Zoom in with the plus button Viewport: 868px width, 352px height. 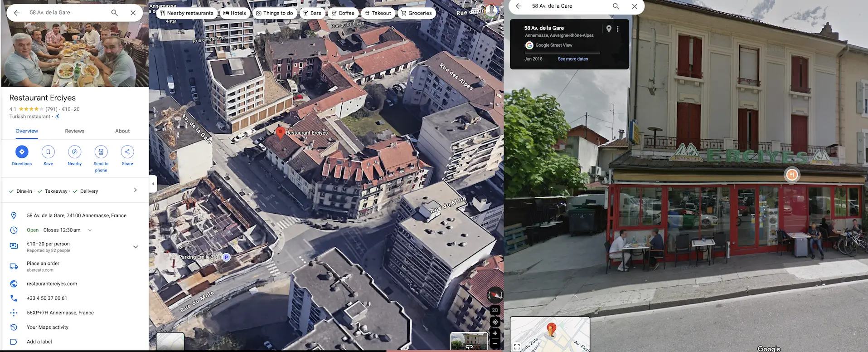pos(495,333)
